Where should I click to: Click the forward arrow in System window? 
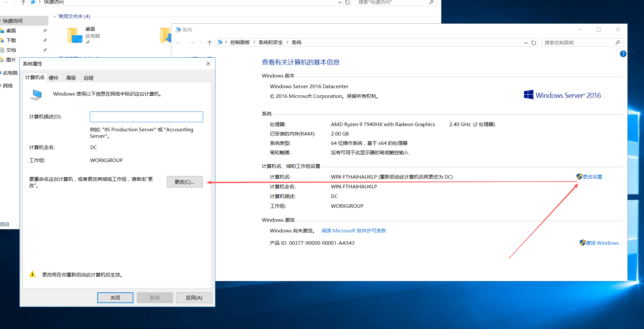(x=191, y=42)
